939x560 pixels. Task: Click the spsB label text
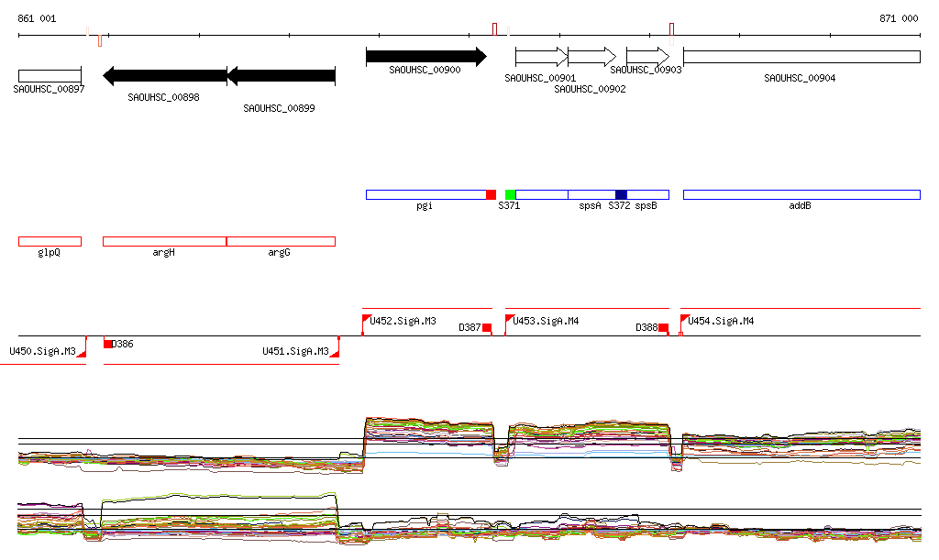tap(646, 206)
